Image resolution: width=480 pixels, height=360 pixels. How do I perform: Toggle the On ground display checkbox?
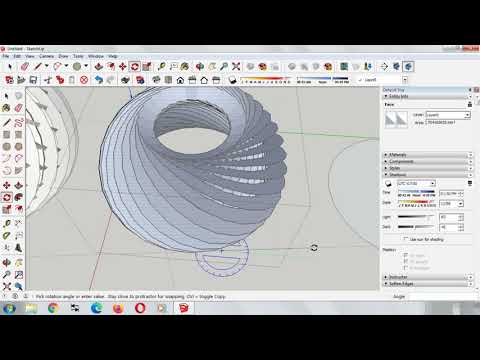click(406, 262)
